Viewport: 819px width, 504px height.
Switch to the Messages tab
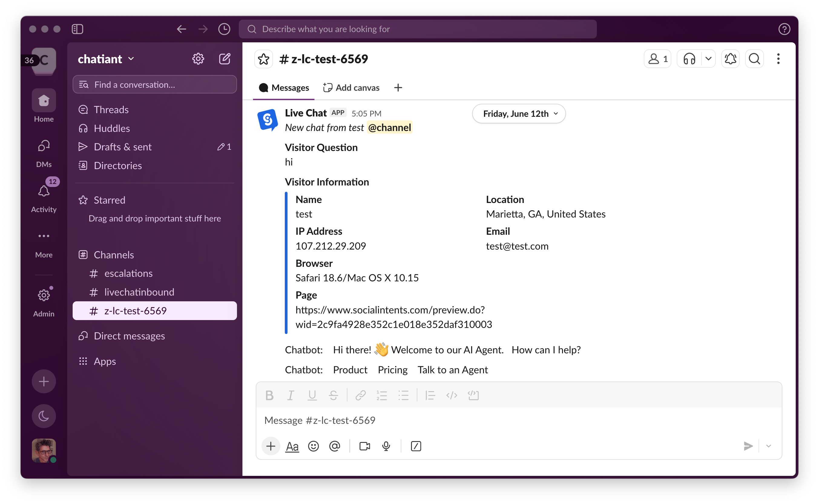pos(284,88)
